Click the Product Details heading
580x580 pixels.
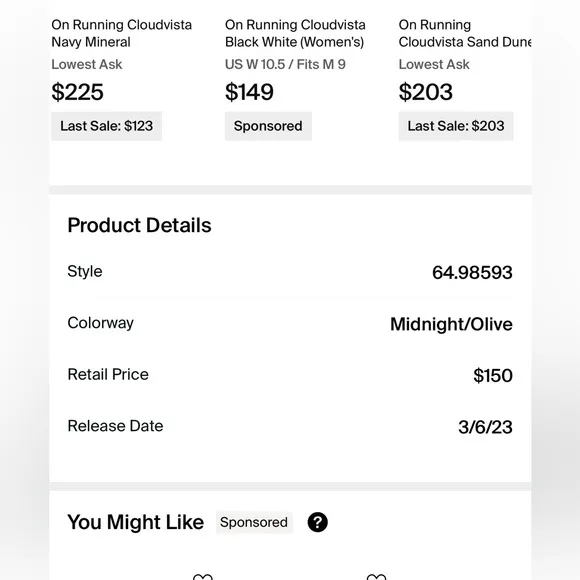click(139, 225)
